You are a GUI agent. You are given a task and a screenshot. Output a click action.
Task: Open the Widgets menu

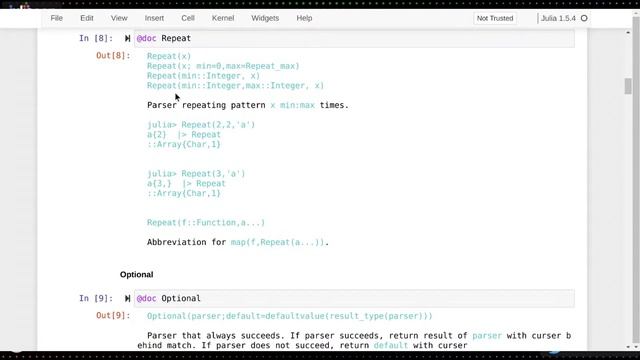[x=265, y=18]
